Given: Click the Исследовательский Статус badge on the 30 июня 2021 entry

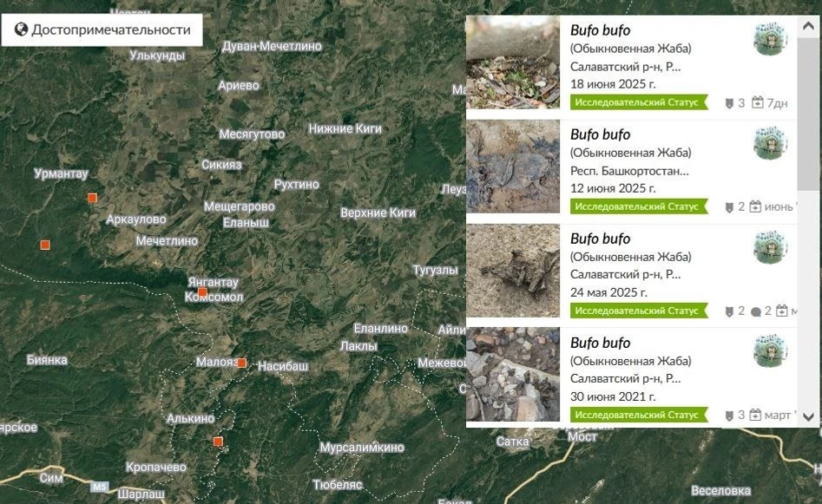Looking at the screenshot, I should [x=639, y=415].
